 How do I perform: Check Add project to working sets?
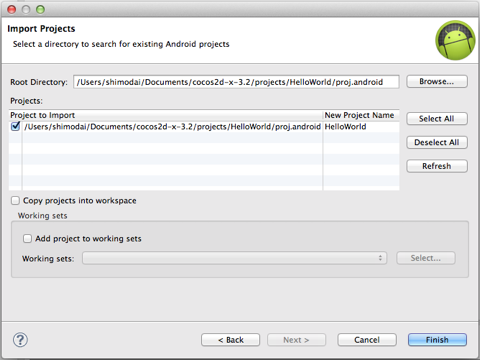click(x=27, y=238)
